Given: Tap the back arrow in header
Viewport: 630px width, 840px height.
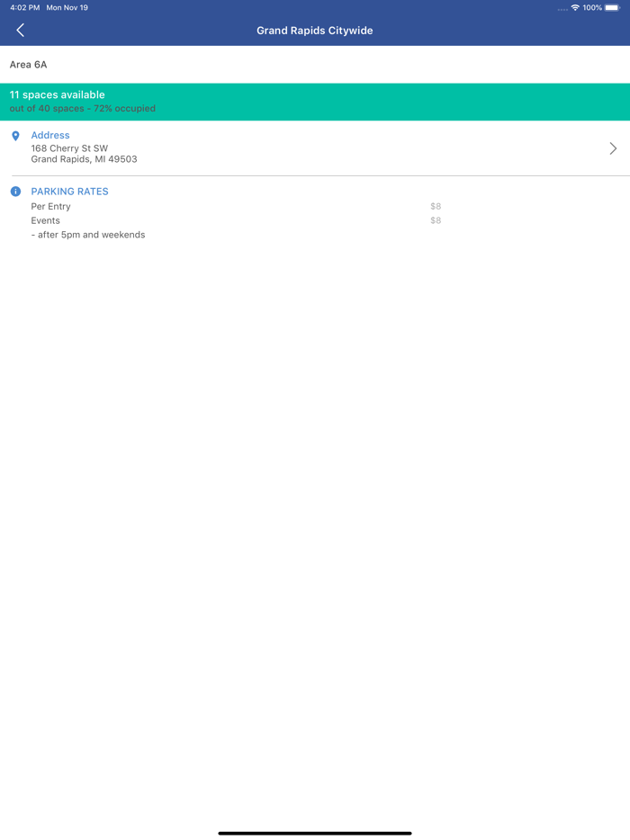Looking at the screenshot, I should [21, 30].
